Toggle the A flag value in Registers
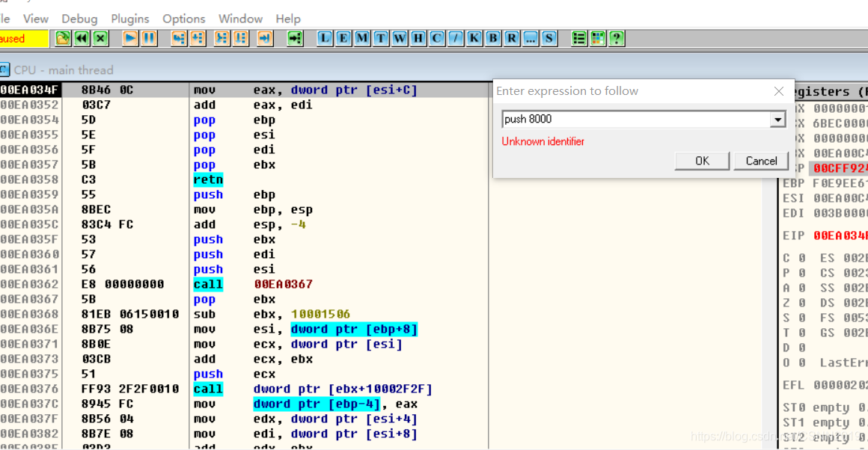 click(x=801, y=288)
